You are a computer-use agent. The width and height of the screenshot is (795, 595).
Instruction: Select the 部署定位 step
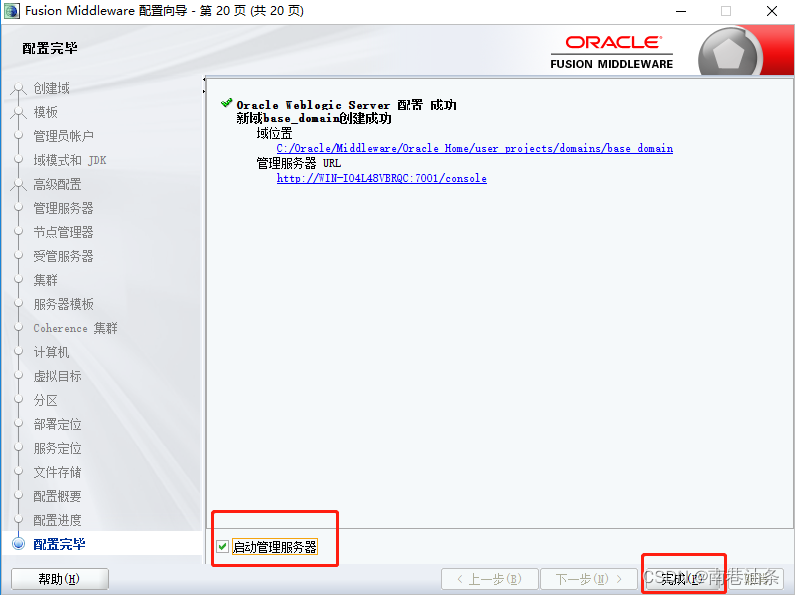click(57, 424)
